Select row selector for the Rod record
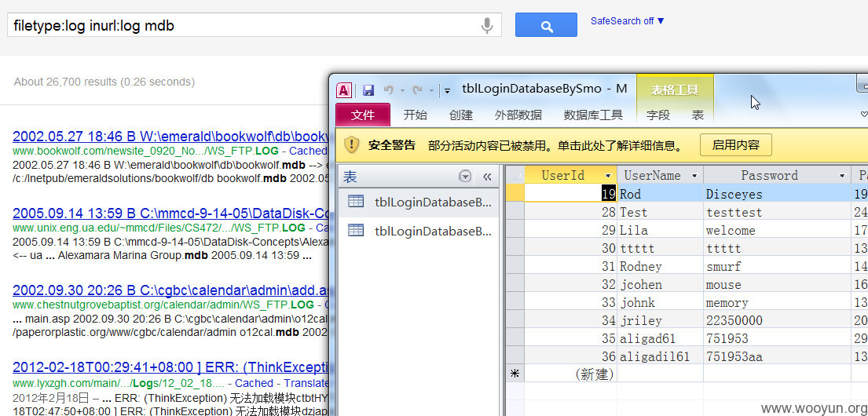Image resolution: width=868 pixels, height=416 pixels. (515, 194)
